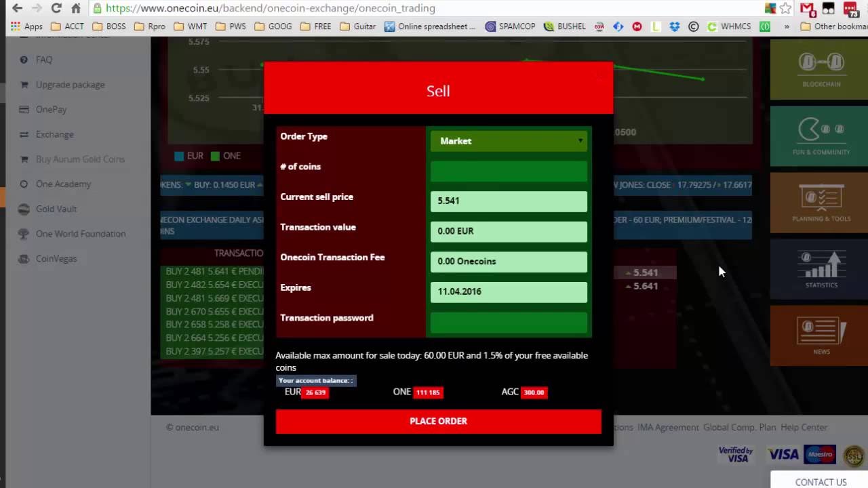Bookmark this page with the star icon

coord(785,9)
